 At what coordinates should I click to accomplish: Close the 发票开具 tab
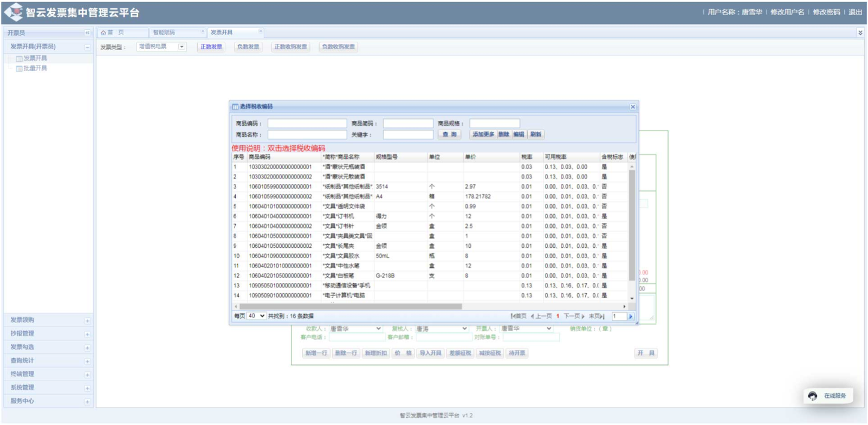[260, 31]
